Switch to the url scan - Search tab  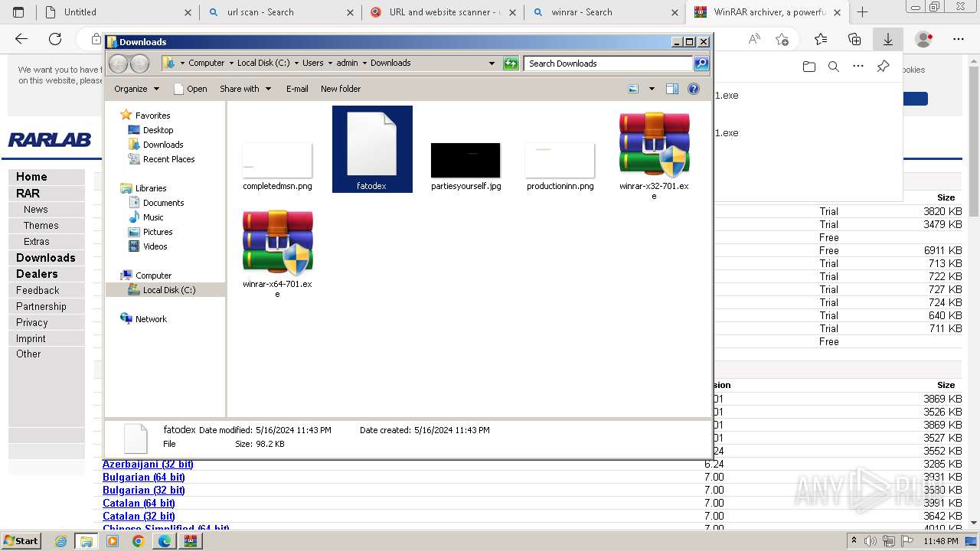coord(279,12)
